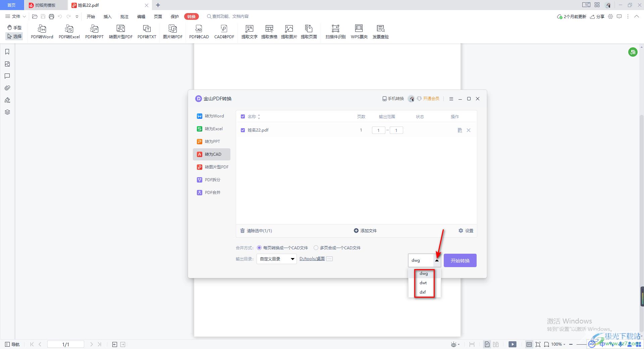Click 手机转换 in dialog header

tap(393, 99)
